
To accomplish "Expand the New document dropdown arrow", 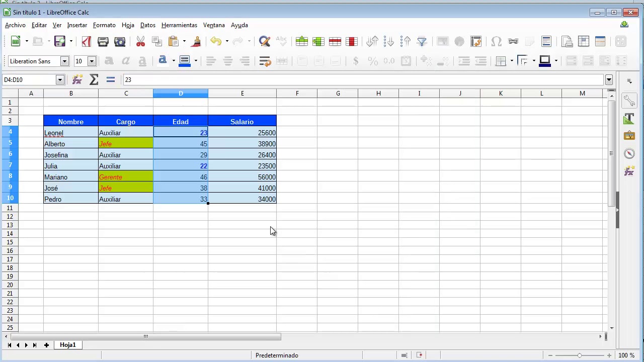I will point(27,41).
